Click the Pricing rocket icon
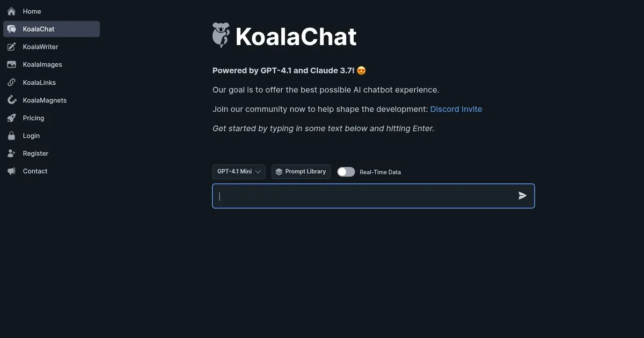644x338 pixels. 11,118
